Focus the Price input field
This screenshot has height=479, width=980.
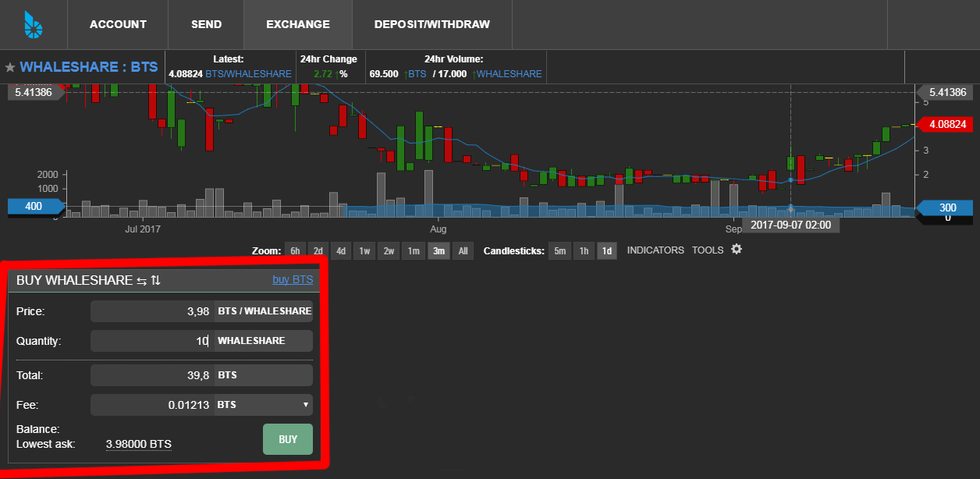(152, 311)
